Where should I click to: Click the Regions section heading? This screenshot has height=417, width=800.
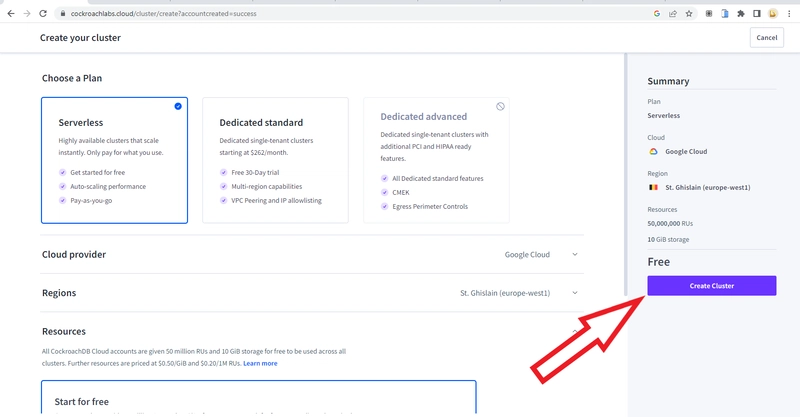59,293
